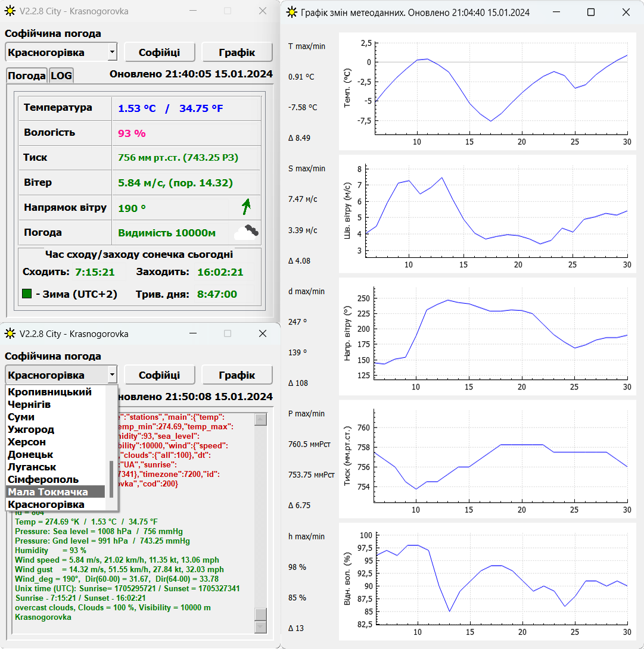Click sunrise time 7:15:21 in top window
Viewport: 644px width, 649px height.
(95, 272)
